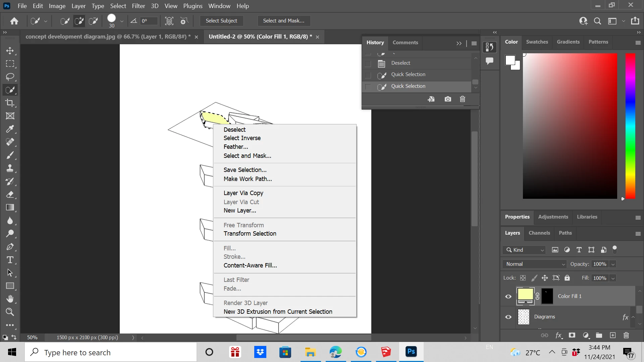Click Subtract from selection brush option
This screenshot has width=644, height=362.
pos(93,21)
